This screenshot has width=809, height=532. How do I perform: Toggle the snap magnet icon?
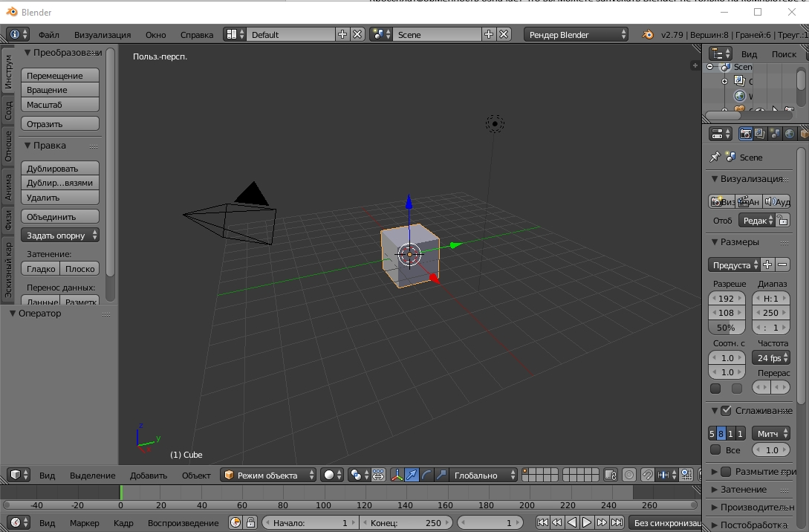647,476
